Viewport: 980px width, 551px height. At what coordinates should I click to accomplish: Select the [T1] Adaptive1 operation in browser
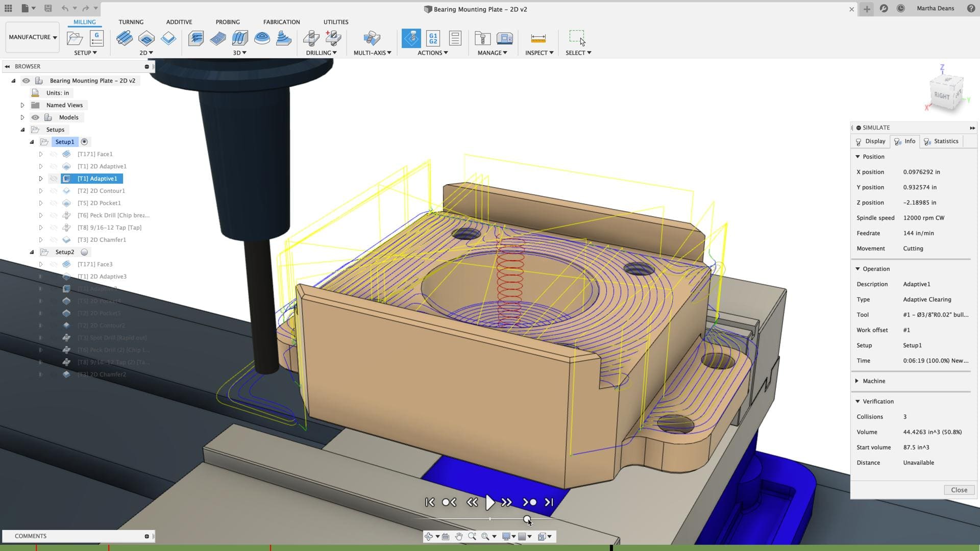(x=92, y=179)
